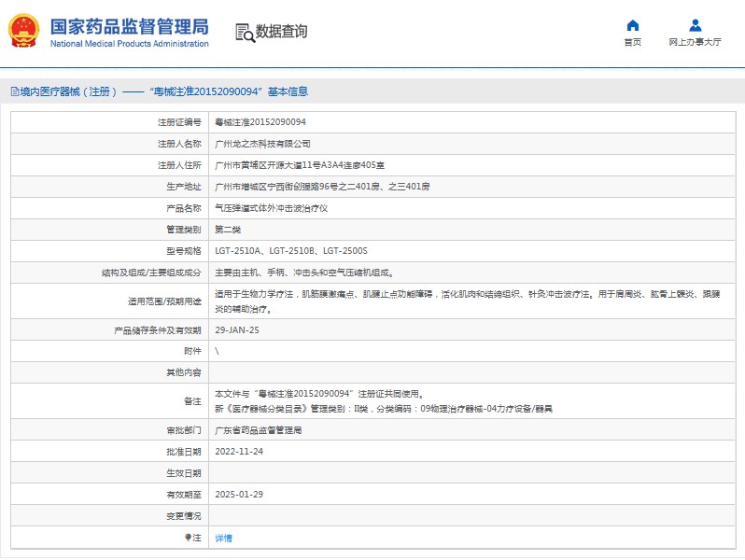Open 网上办事大厅 user icon
Viewport: 745px width, 560px height.
tap(696, 25)
